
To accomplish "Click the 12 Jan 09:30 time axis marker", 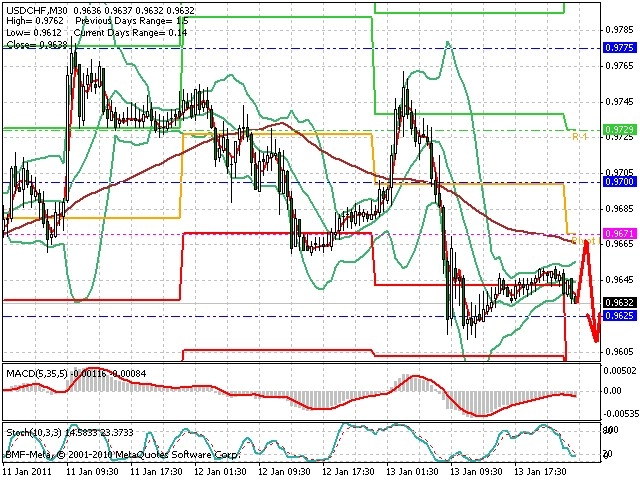I will [x=284, y=471].
